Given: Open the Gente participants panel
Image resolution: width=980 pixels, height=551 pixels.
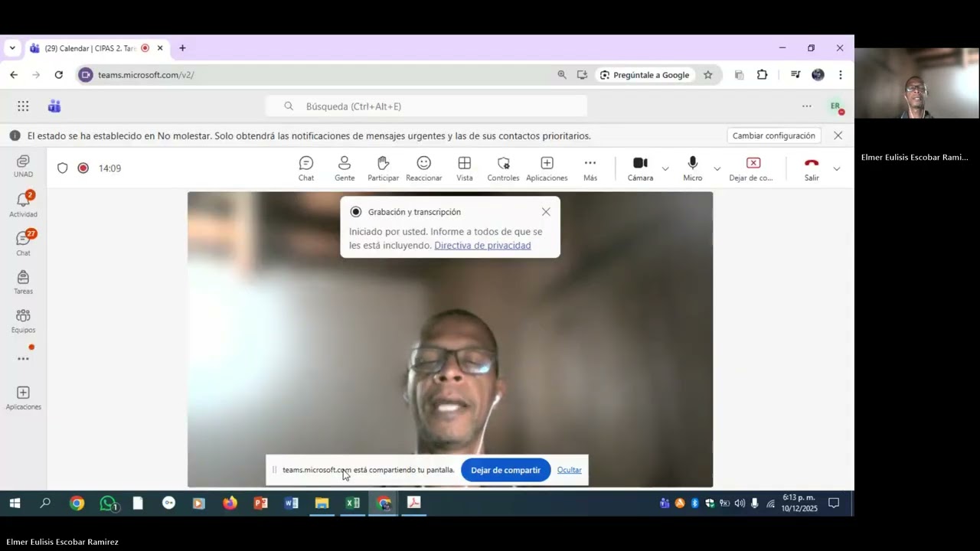Looking at the screenshot, I should [345, 168].
